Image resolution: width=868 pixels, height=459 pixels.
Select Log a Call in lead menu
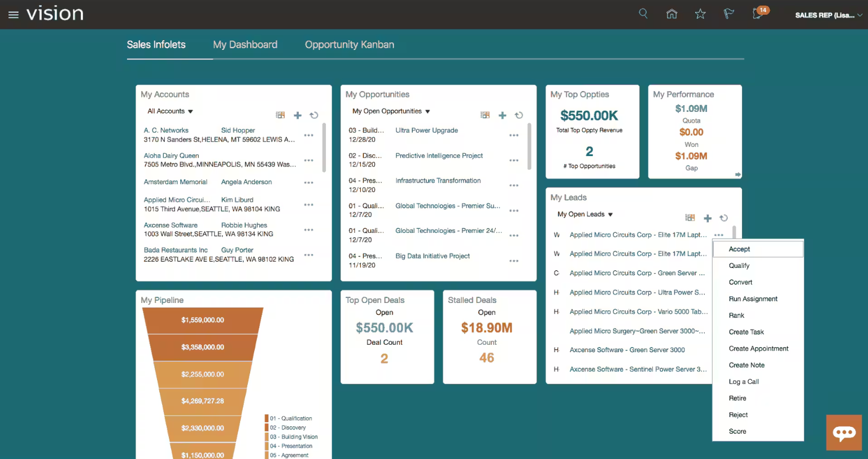coord(758,382)
